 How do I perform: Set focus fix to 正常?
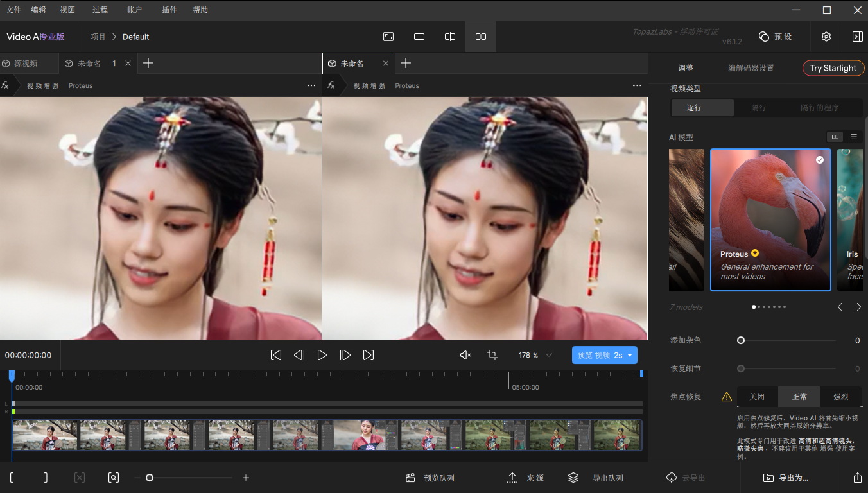point(799,397)
